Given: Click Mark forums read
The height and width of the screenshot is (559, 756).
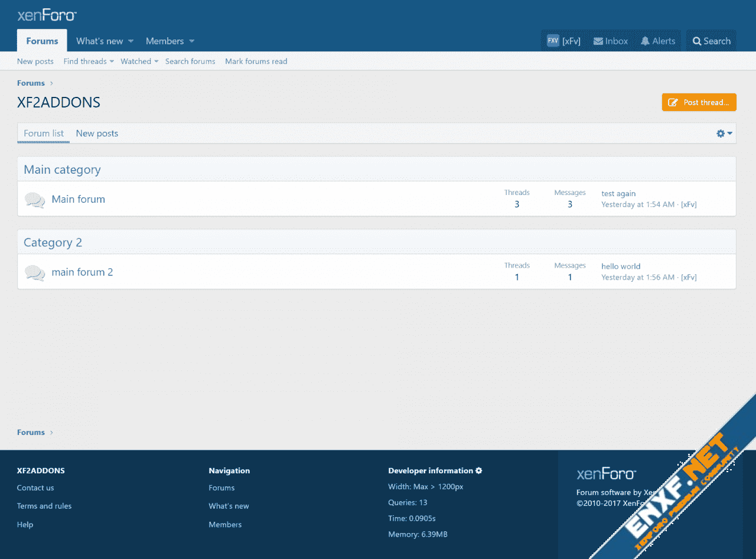Looking at the screenshot, I should click(x=256, y=61).
